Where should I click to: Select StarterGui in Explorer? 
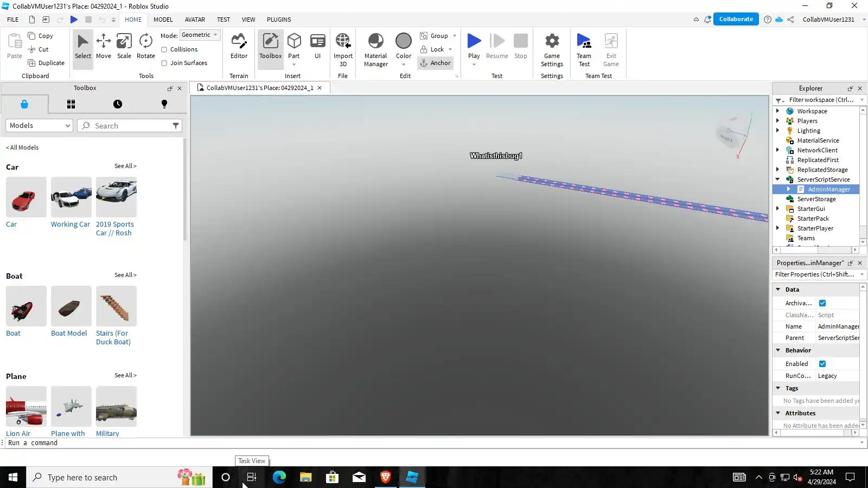pyautogui.click(x=810, y=209)
